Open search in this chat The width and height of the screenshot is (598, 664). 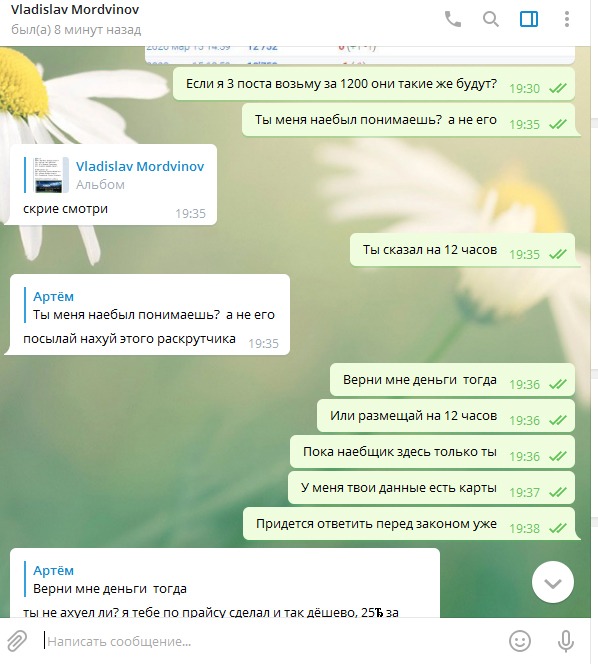[x=490, y=19]
